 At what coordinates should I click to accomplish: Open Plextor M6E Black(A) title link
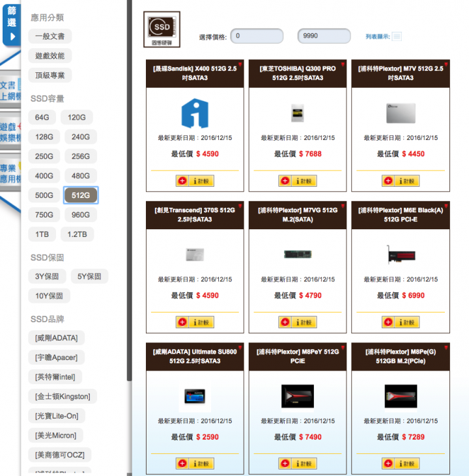[401, 215]
